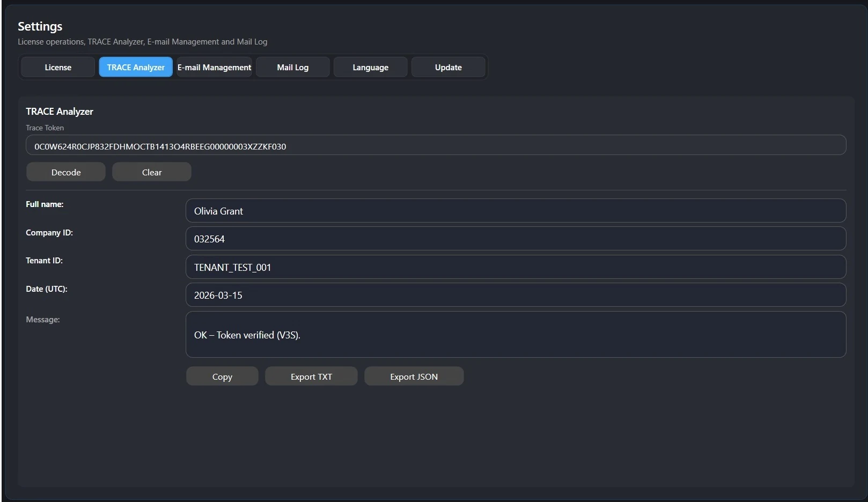Screen dimensions: 868x502
Task: Switch to the License tab
Action: 57,67
